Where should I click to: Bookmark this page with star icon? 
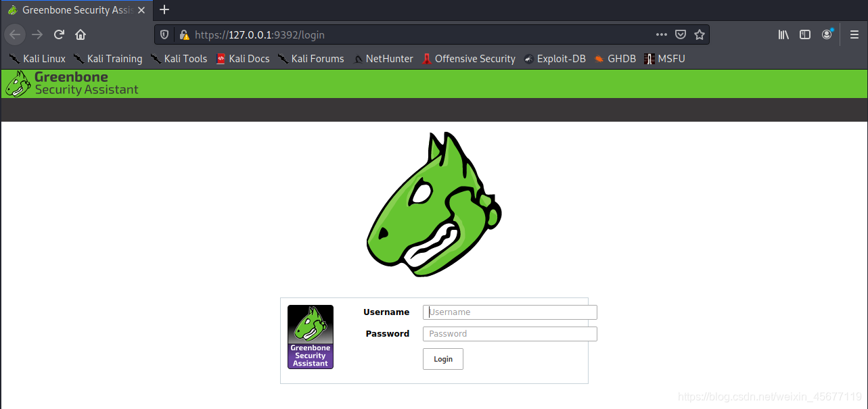click(700, 34)
